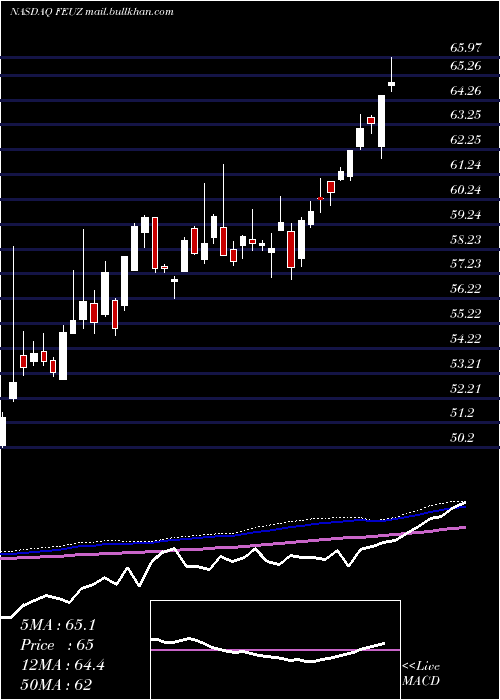Click the 65.97 price axis label
The height and width of the screenshot is (700, 500).
(x=466, y=48)
